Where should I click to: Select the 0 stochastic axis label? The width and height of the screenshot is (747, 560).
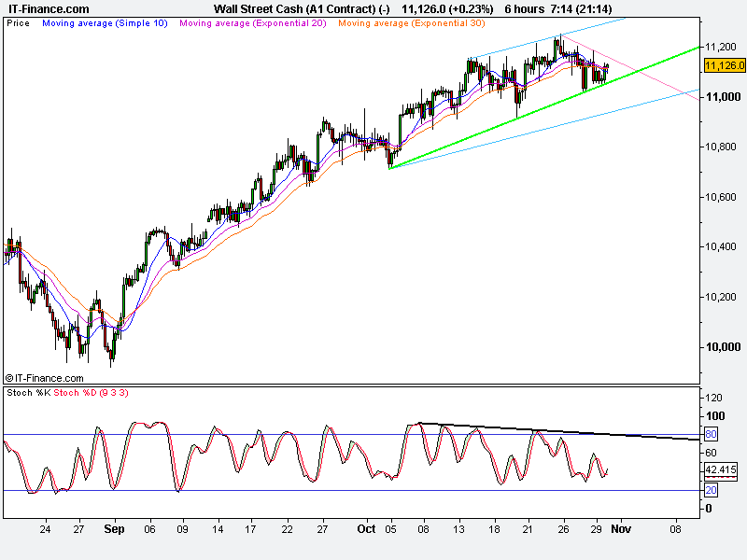709,509
